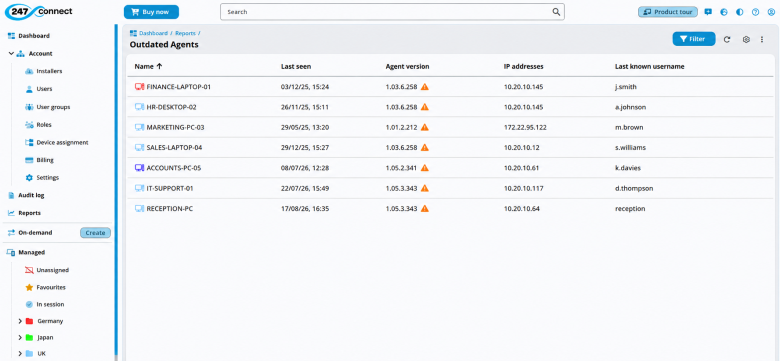Screen dimensions: 780x361
Task: Click the warning icon for FINANCE-LAPTOP-01 version
Action: click(424, 87)
